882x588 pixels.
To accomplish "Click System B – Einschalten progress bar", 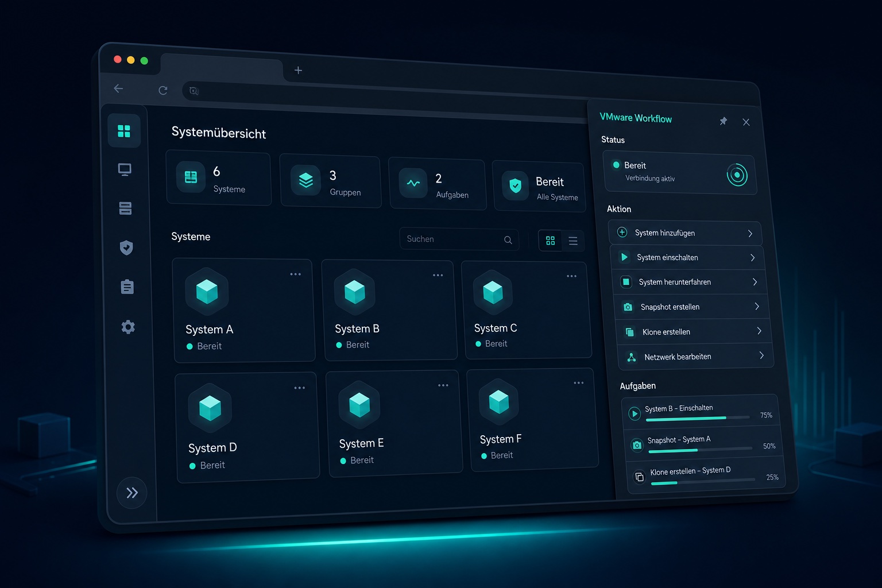I will click(698, 419).
